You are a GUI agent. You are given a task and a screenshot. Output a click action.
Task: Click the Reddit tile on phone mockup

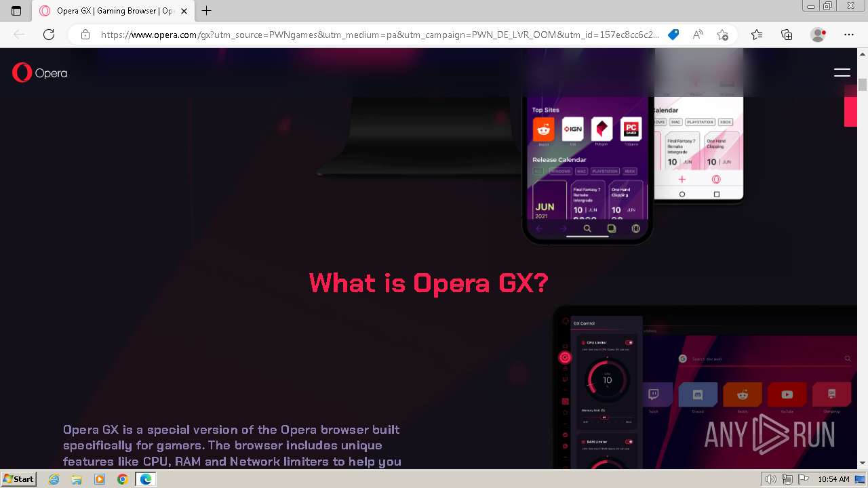543,129
